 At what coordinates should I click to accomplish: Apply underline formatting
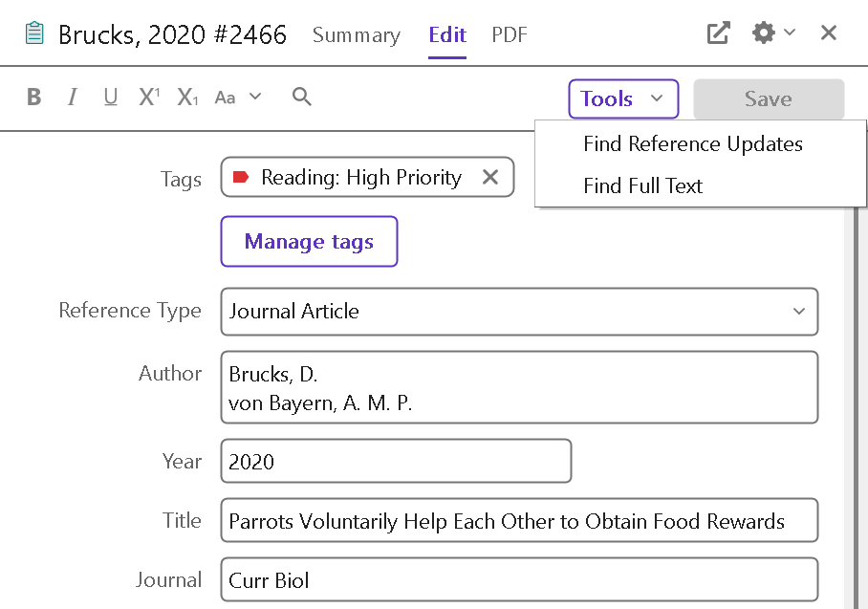(110, 98)
